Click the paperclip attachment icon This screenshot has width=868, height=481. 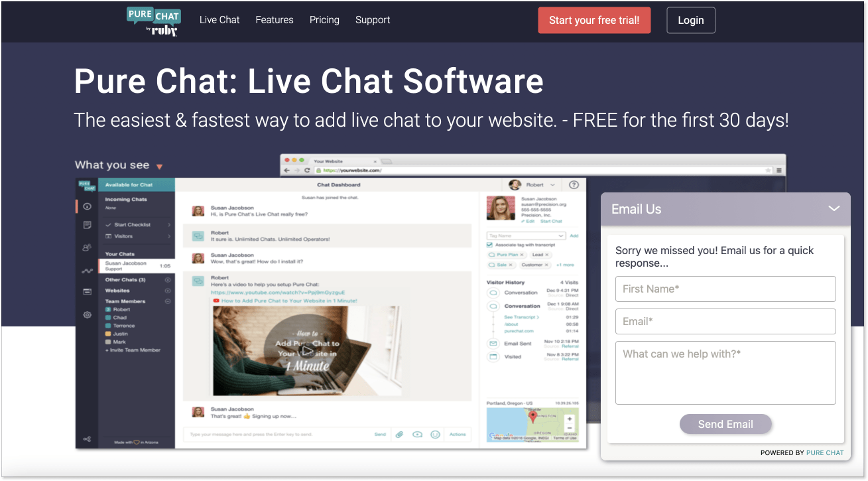click(399, 435)
